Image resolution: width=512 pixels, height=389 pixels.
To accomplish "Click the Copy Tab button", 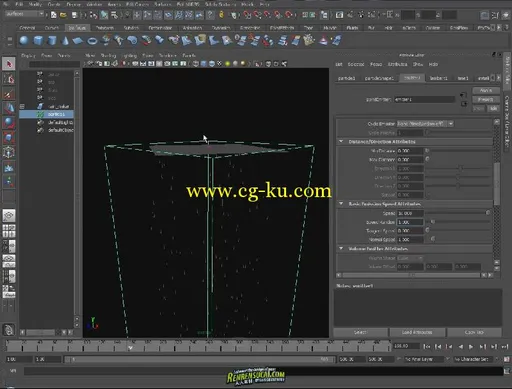I will (474, 332).
